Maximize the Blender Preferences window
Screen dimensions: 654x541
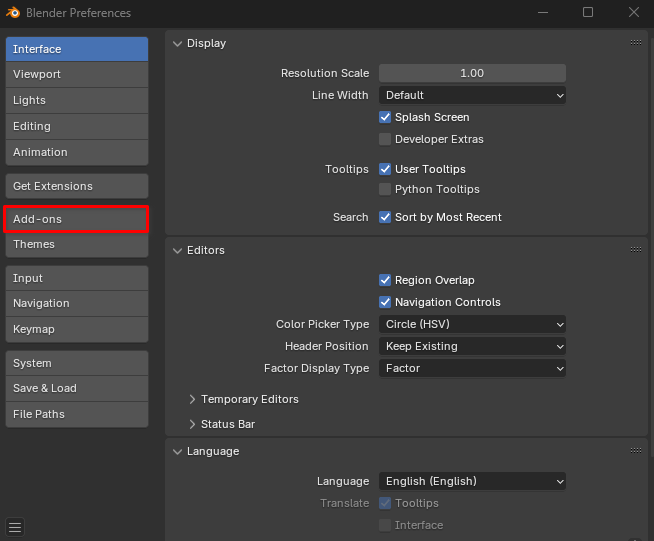pyautogui.click(x=588, y=13)
